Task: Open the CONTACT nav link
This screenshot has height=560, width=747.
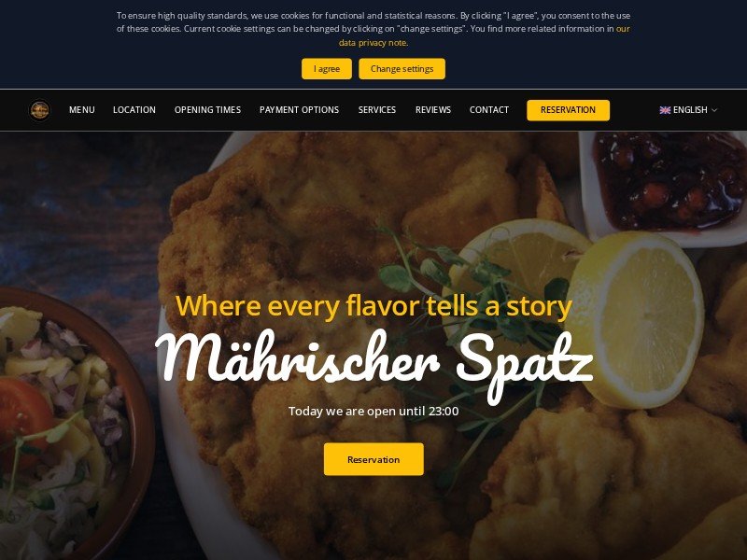Action: tap(489, 110)
